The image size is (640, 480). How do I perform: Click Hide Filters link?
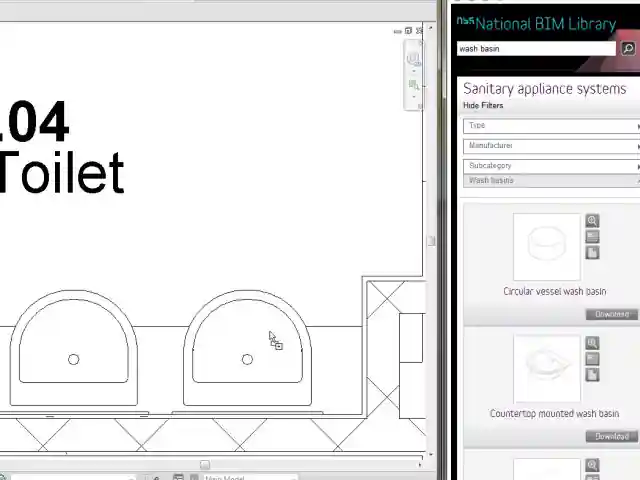(x=483, y=105)
